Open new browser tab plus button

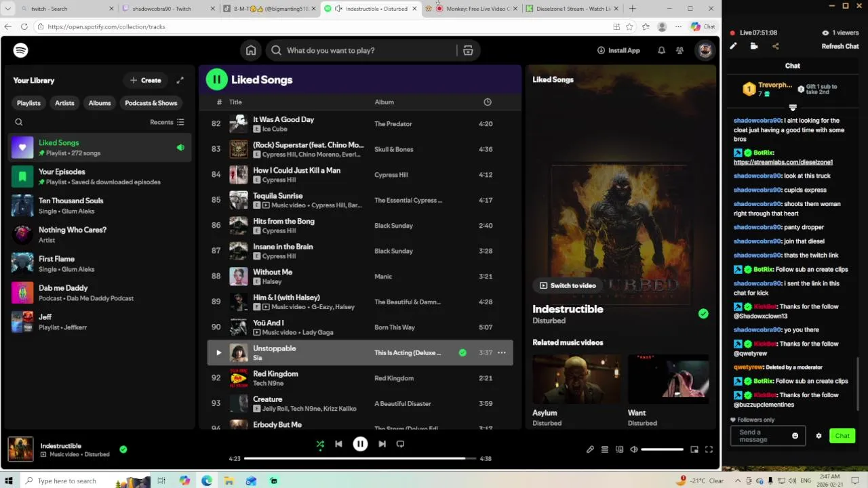pos(632,9)
